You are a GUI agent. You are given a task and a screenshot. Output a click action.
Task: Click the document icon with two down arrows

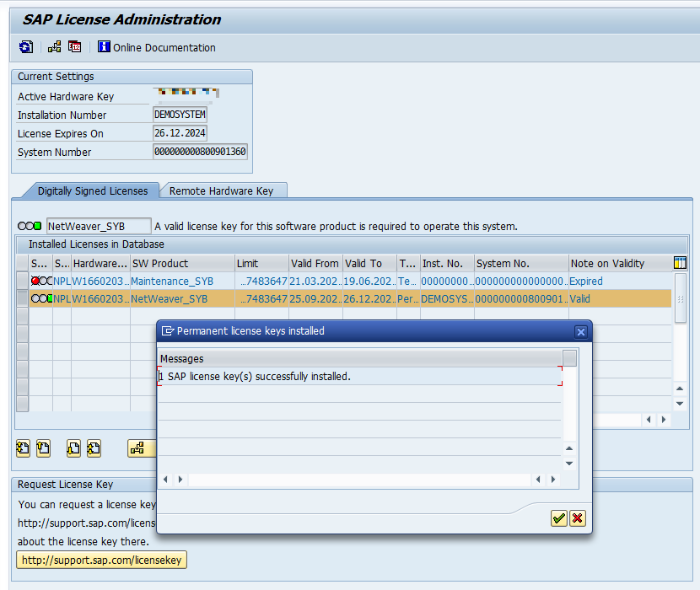point(94,448)
